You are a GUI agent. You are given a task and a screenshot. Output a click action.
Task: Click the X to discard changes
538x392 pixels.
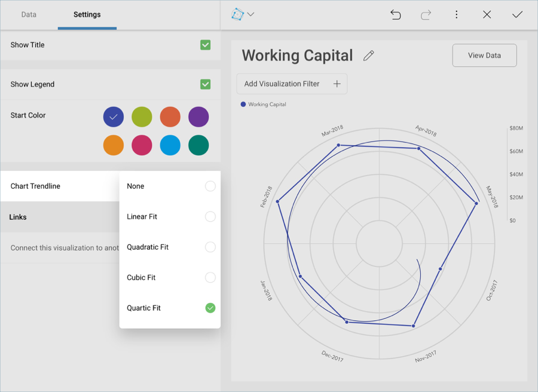(487, 15)
